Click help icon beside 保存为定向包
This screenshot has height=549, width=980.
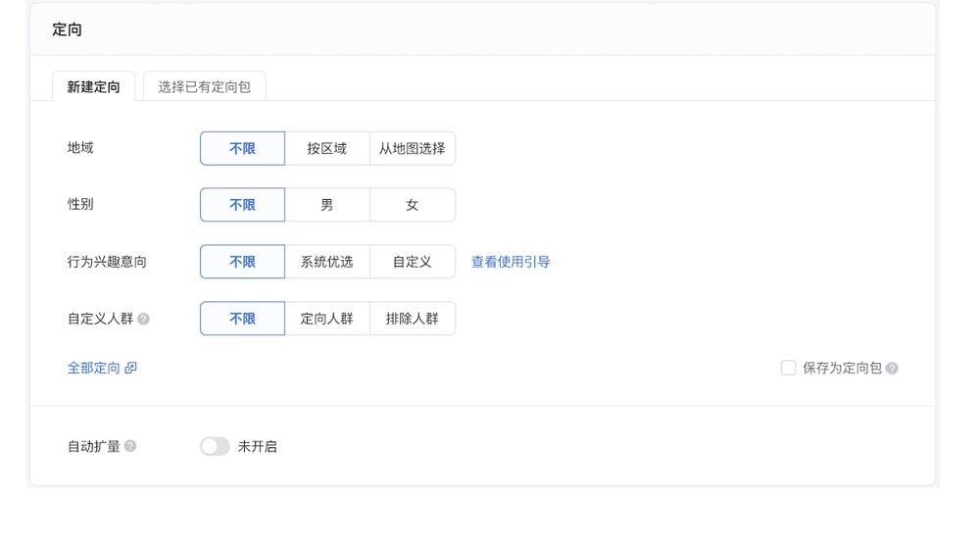point(892,369)
